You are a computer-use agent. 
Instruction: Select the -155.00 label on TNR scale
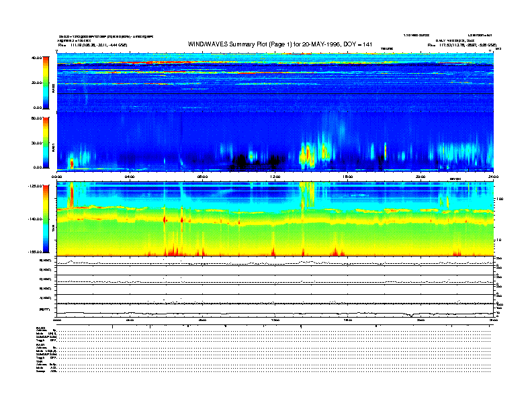click(x=35, y=252)
